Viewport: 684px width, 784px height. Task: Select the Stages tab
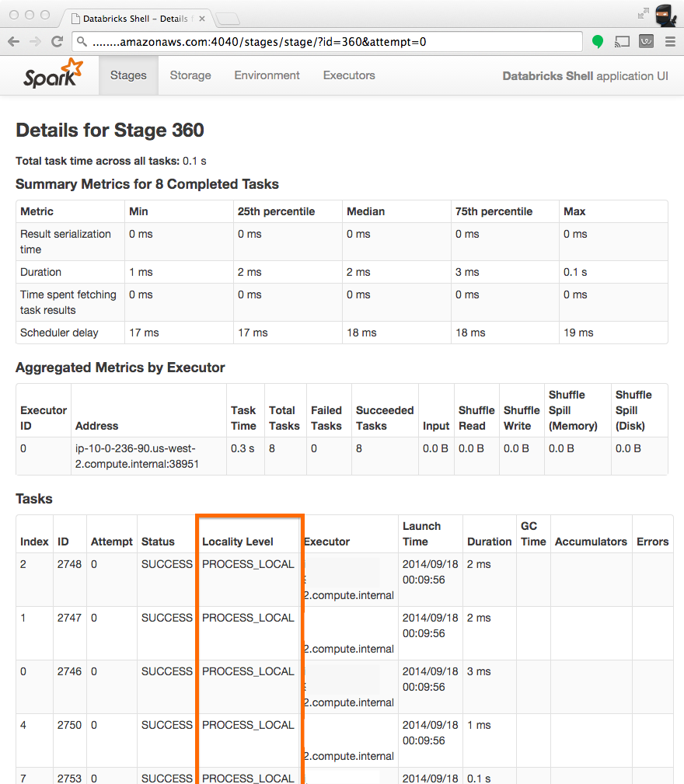coord(128,75)
